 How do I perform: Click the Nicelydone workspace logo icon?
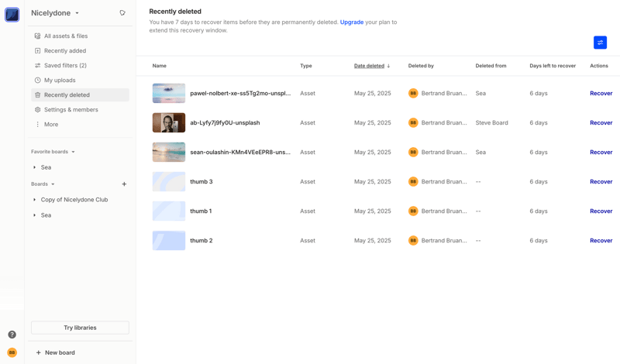pyautogui.click(x=12, y=15)
